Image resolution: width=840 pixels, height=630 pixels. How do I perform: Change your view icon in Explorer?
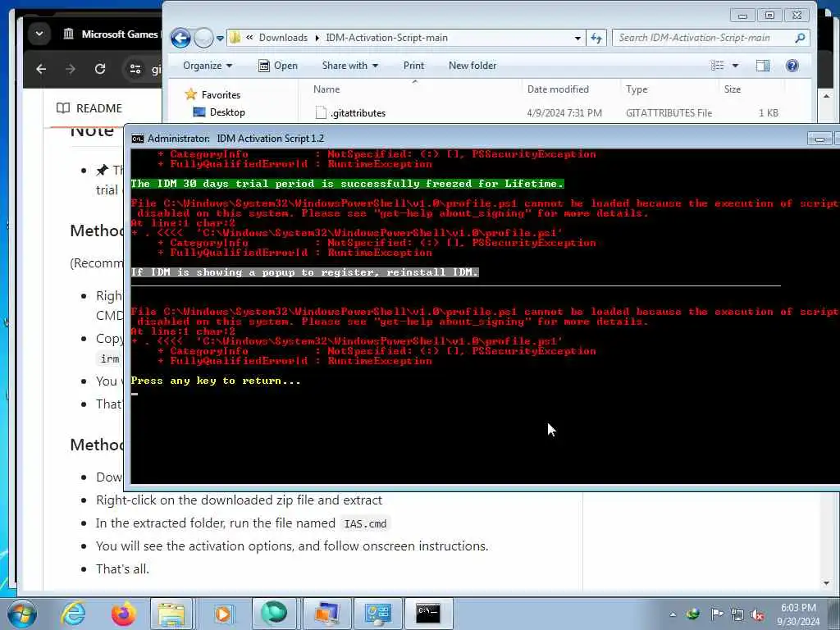pyautogui.click(x=717, y=66)
